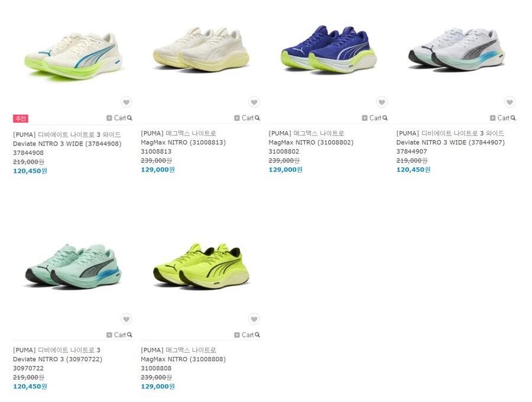Add Deviate NITRO 3 WIDE 37844908 to Cart

(x=116, y=118)
